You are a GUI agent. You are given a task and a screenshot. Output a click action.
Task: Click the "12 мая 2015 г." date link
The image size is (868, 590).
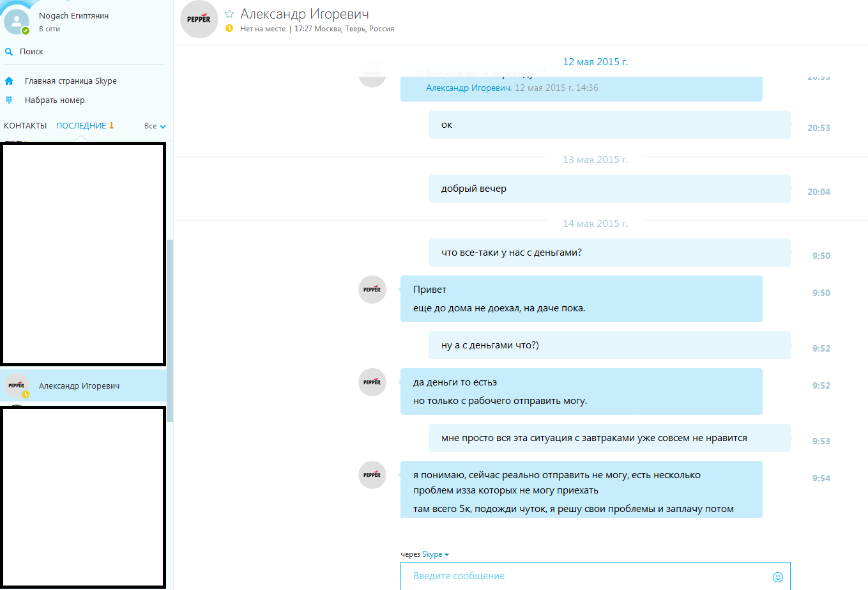click(595, 62)
